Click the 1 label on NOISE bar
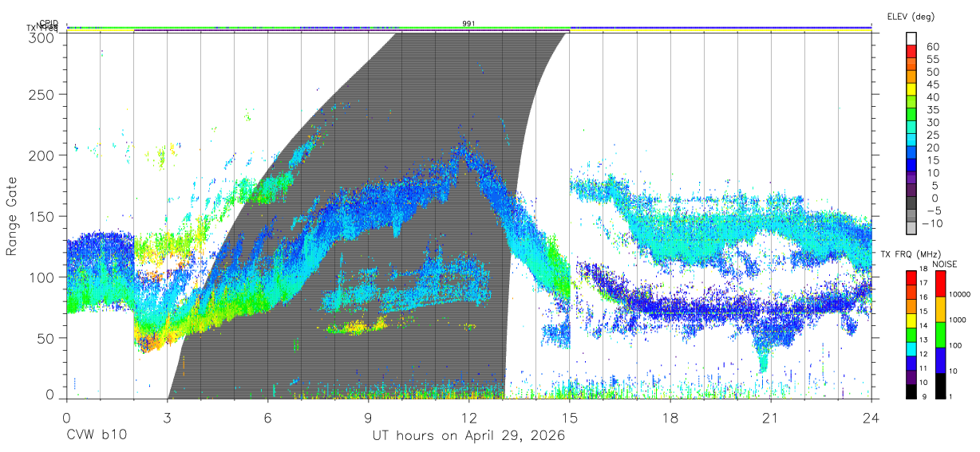This screenshot has width=980, height=452. click(952, 397)
